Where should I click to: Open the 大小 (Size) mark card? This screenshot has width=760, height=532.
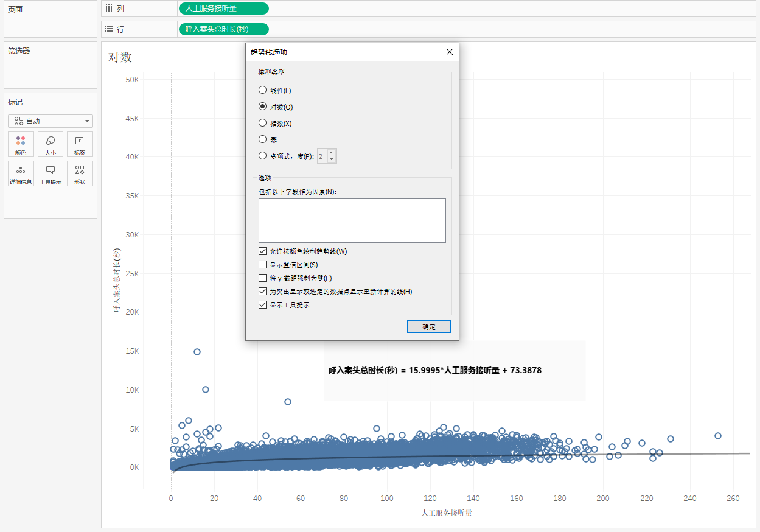point(51,144)
